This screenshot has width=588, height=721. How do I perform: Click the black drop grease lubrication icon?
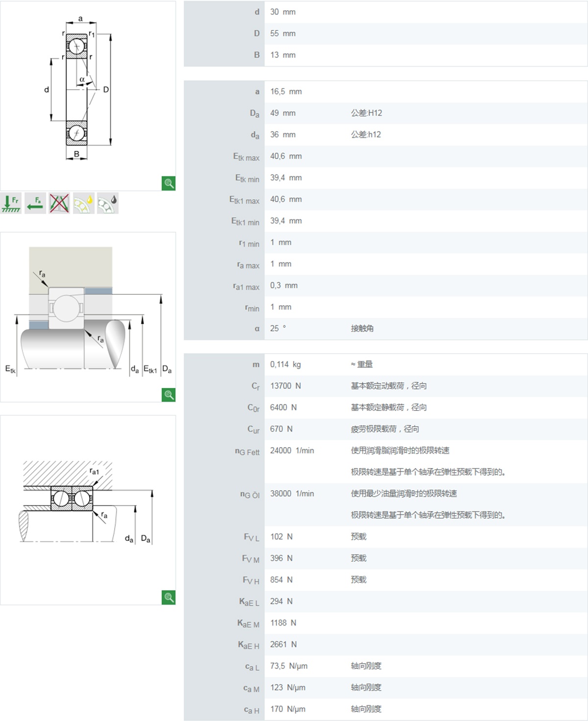[107, 203]
